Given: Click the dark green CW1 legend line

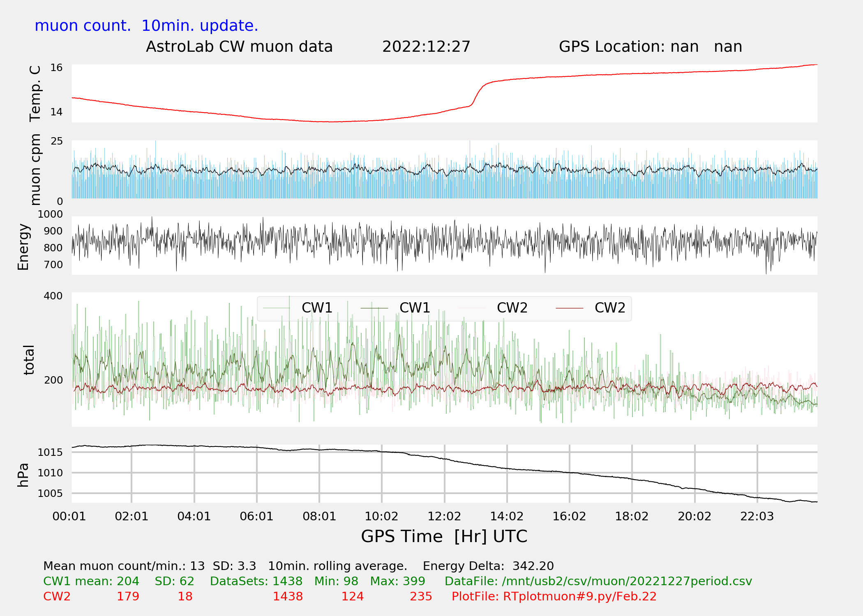Looking at the screenshot, I should point(374,308).
